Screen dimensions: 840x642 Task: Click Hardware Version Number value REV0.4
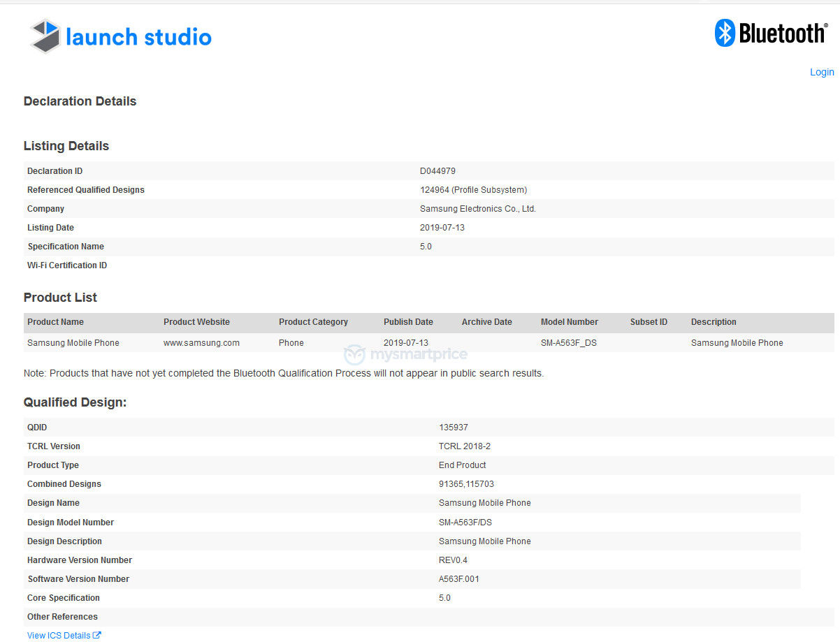454,560
